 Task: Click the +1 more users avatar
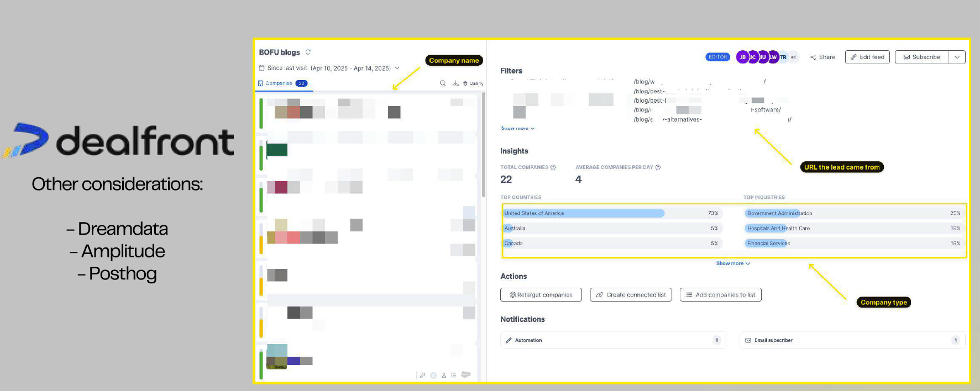[x=793, y=57]
